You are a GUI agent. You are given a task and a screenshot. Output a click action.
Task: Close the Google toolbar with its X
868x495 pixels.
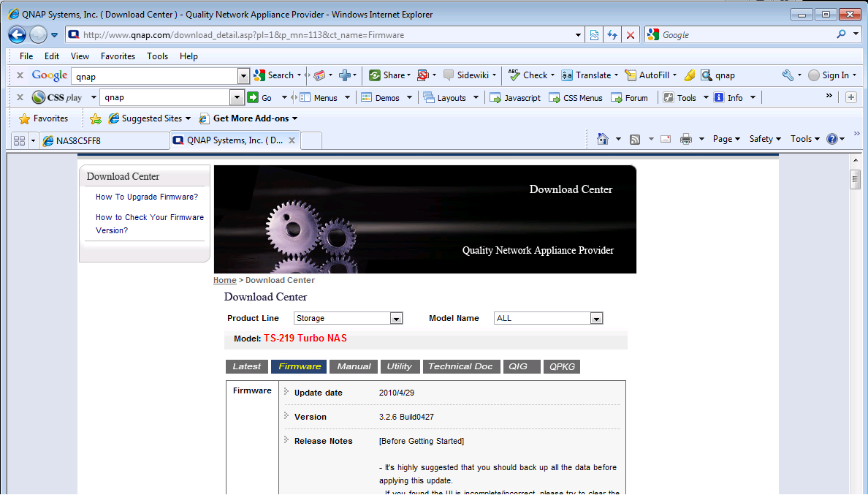click(x=20, y=75)
